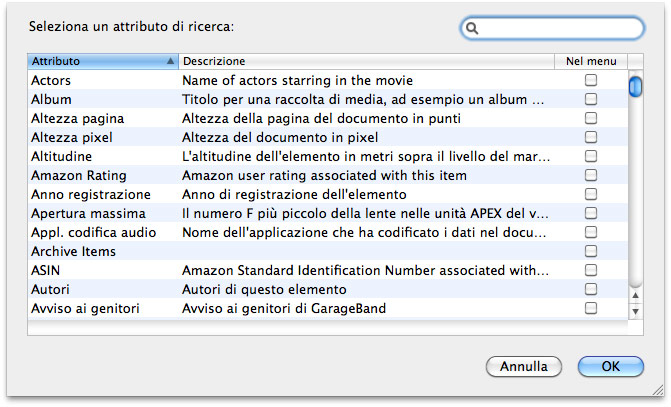
Task: Sort by the Attributo column header
Action: click(103, 61)
